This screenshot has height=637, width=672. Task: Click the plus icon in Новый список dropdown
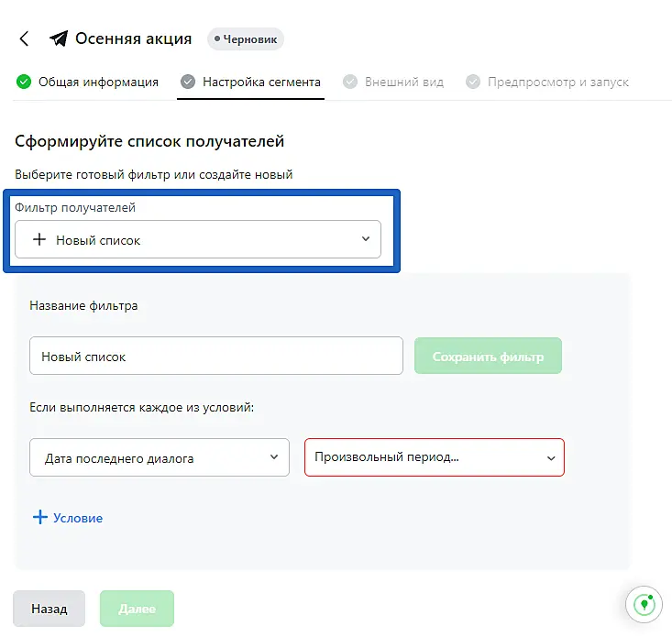(39, 239)
